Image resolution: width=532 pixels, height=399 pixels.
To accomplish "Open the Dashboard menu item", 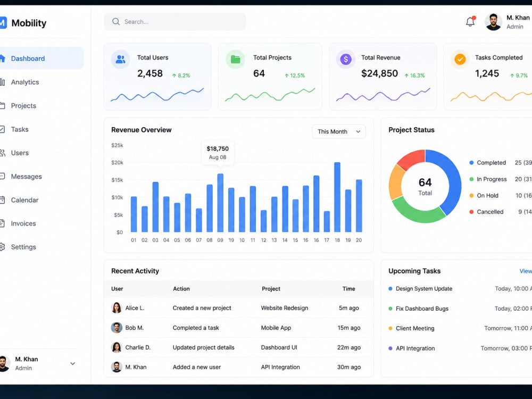I will pyautogui.click(x=41, y=59).
